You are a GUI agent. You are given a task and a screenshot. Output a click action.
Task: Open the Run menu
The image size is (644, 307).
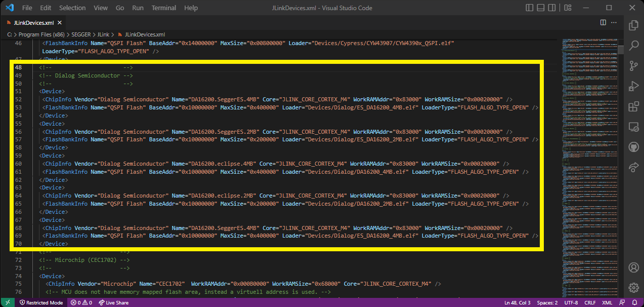pyautogui.click(x=138, y=8)
